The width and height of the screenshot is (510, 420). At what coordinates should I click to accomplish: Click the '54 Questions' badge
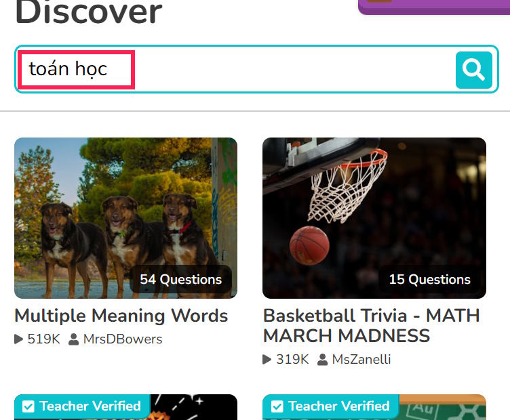(180, 279)
